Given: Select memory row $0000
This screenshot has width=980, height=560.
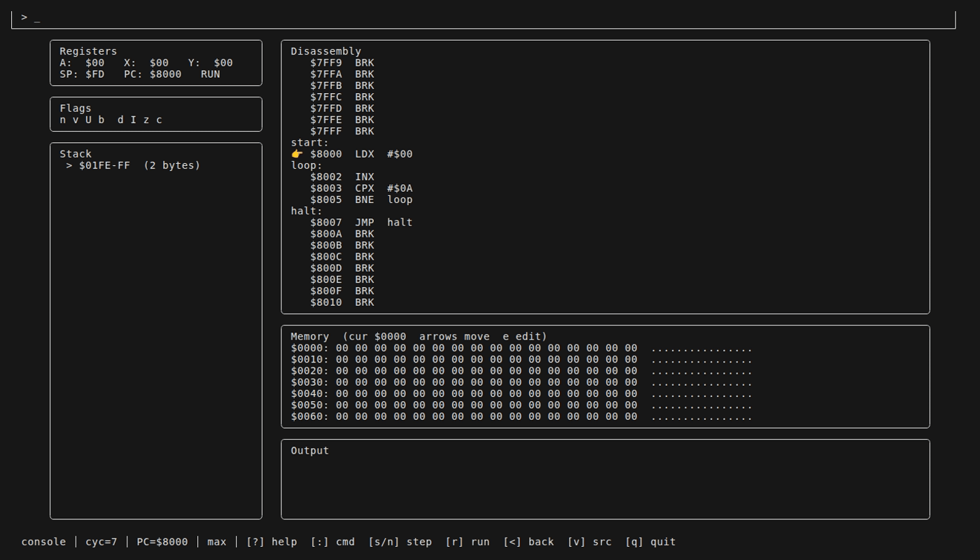Looking at the screenshot, I should click(x=521, y=348).
